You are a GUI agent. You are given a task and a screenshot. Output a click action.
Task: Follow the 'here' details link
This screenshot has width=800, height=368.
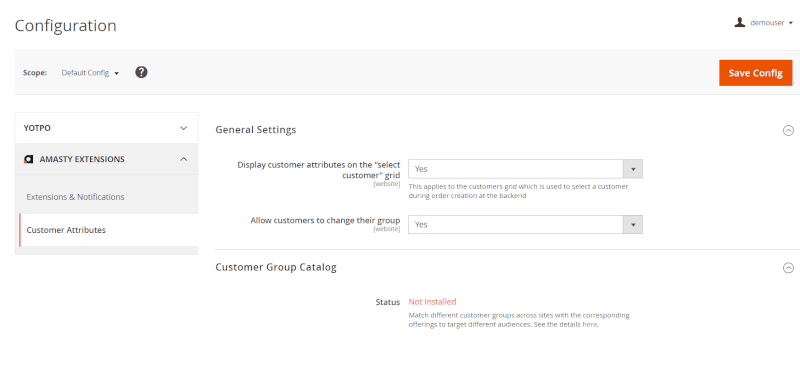point(589,324)
